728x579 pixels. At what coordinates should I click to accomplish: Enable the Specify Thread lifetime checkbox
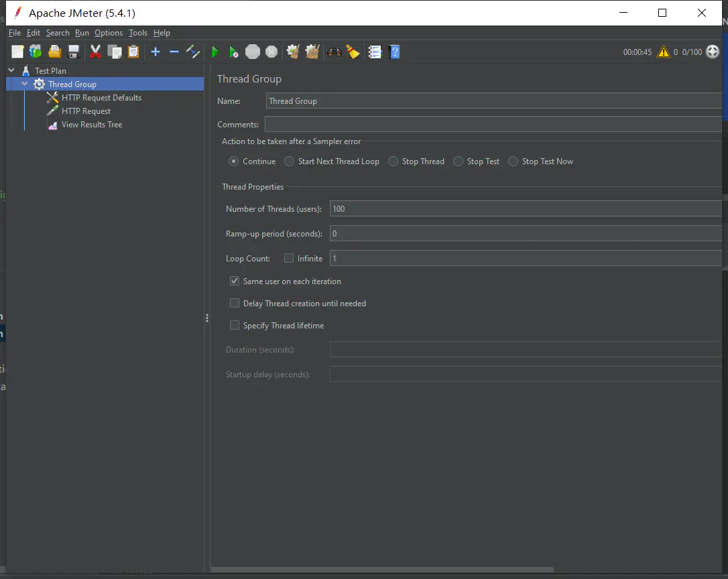click(235, 326)
